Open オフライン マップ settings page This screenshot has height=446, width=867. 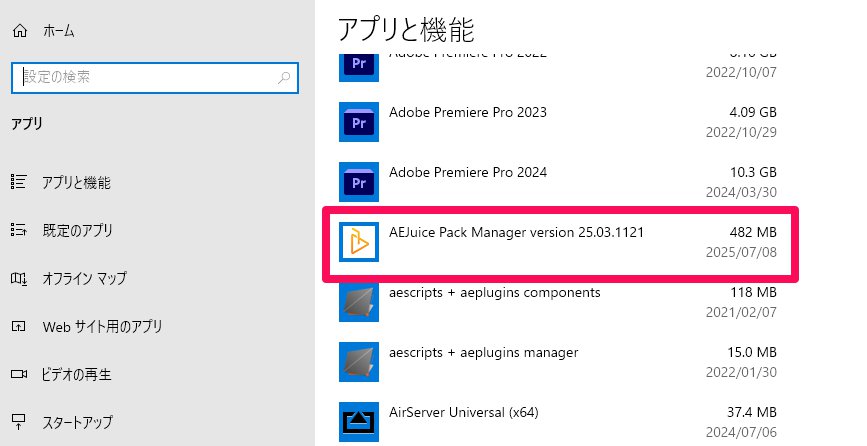pyautogui.click(x=85, y=278)
